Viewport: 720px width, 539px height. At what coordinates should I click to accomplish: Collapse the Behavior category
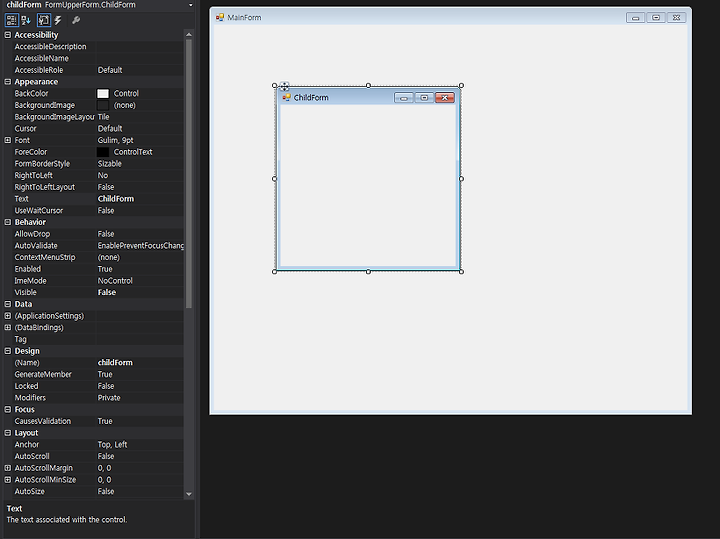8,222
